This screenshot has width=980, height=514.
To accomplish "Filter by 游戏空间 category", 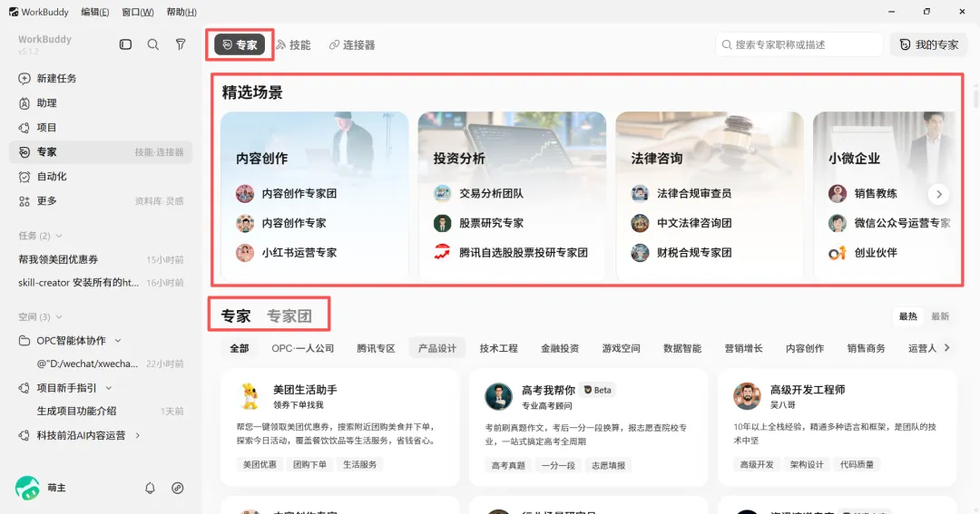I will pos(622,348).
